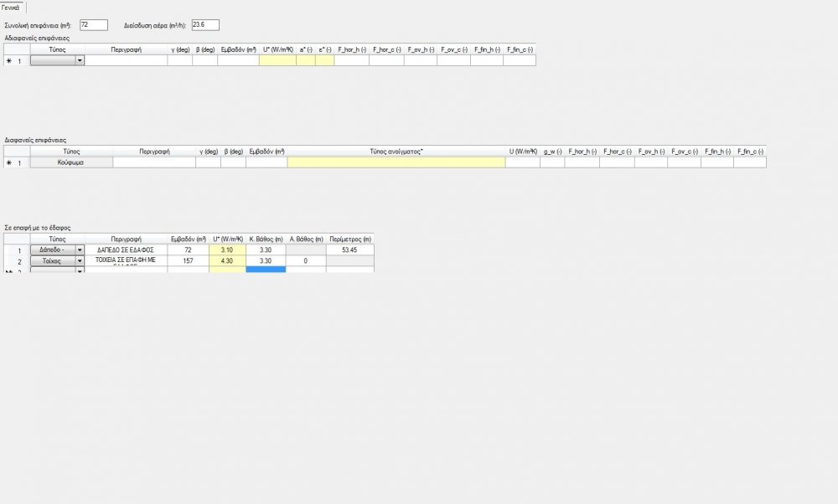Viewport: 838px width, 504px height.
Task: Select the yellow Τύπος ανοίγματος cell
Action: point(396,162)
